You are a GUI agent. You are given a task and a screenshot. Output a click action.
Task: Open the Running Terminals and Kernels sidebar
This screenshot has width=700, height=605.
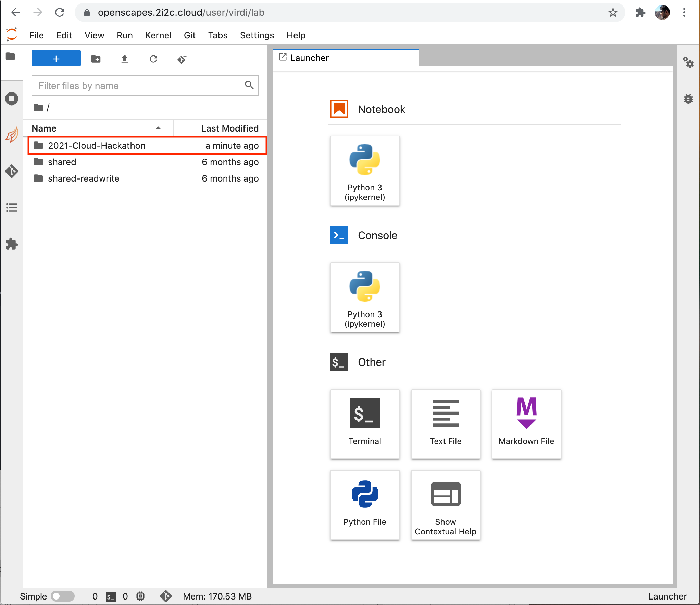click(12, 99)
